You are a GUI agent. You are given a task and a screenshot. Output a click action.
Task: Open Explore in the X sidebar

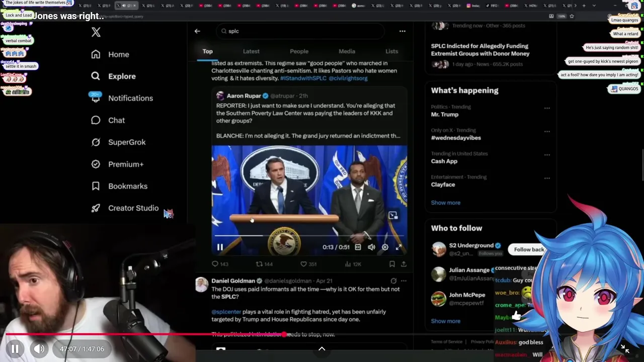[x=113, y=76]
